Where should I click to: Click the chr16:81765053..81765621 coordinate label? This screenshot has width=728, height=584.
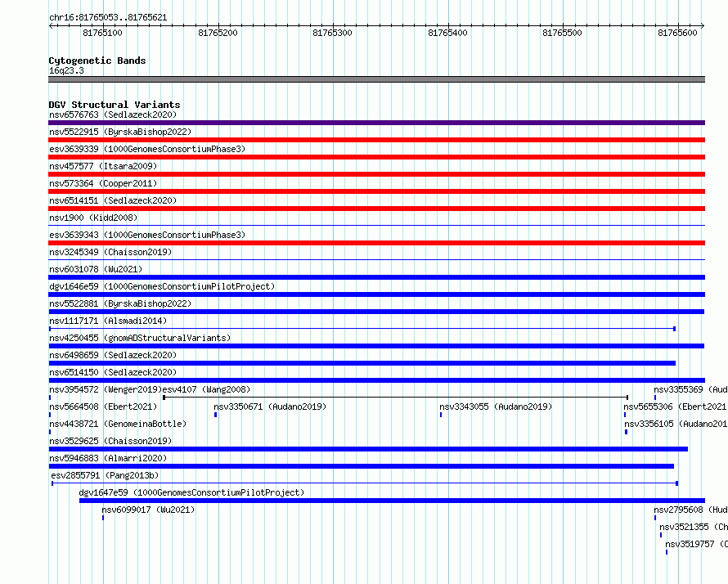[x=108, y=17]
